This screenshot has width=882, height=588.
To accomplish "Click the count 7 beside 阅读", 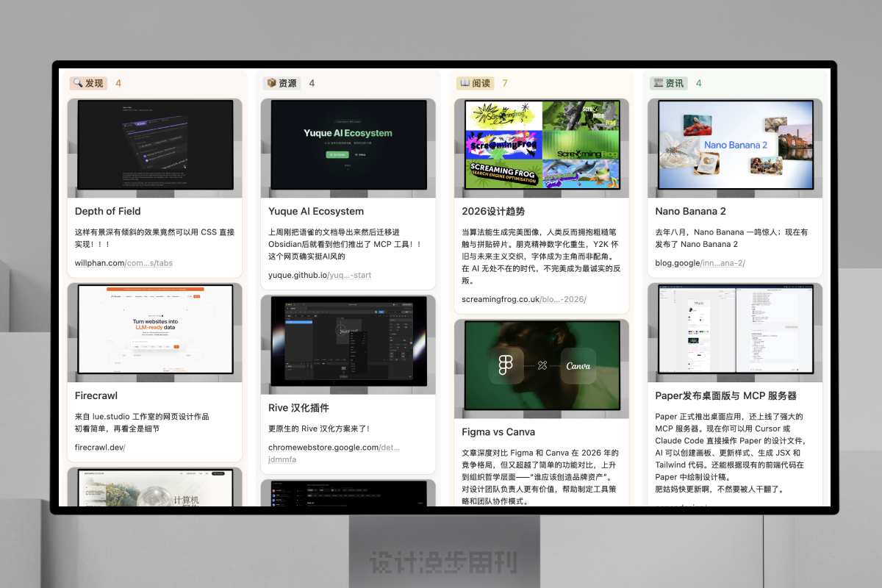I will [505, 83].
